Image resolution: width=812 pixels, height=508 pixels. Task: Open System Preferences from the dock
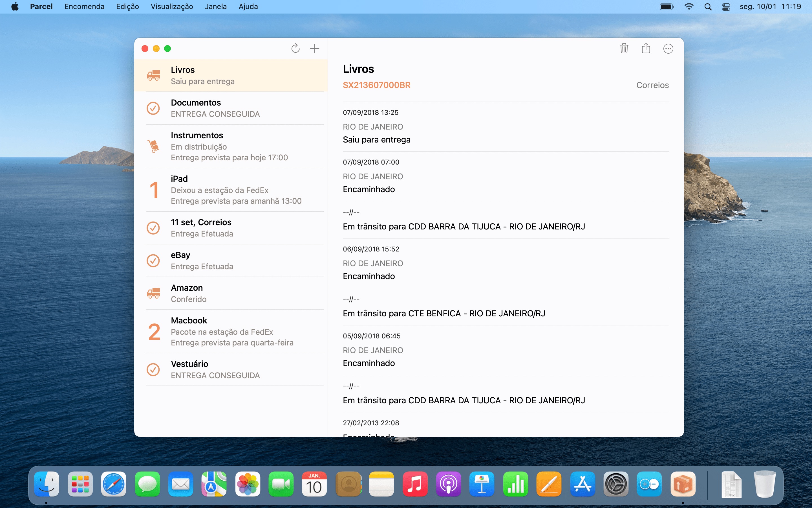click(x=616, y=484)
